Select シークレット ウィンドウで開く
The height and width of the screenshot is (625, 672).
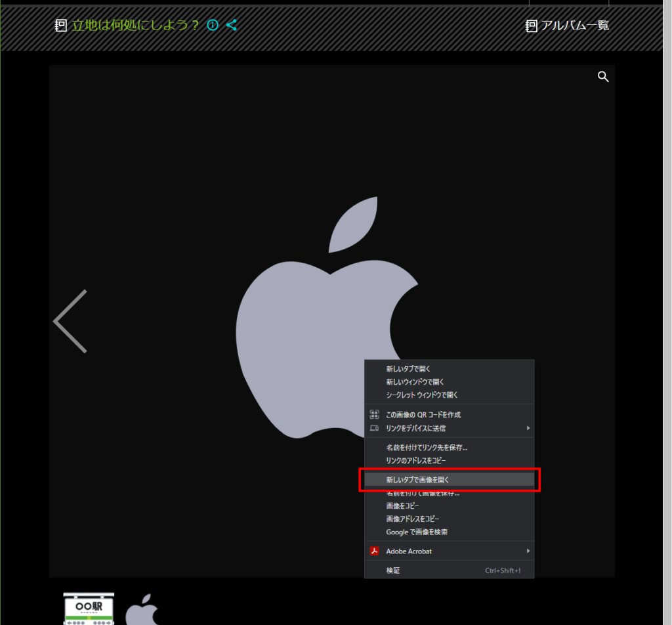(449, 395)
